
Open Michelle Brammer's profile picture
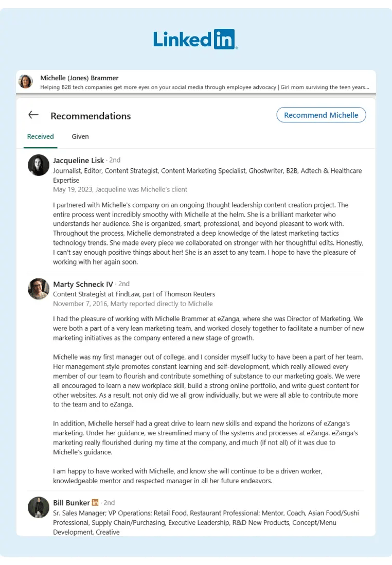[x=25, y=82]
